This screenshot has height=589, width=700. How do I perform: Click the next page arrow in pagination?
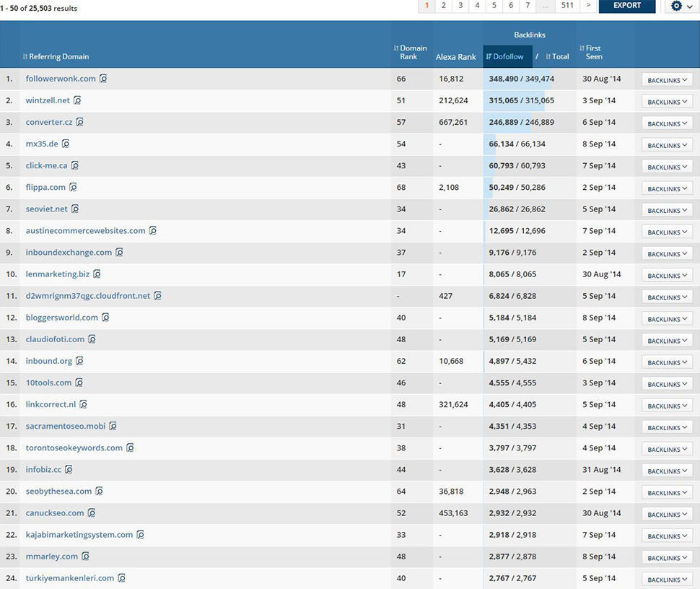point(589,6)
